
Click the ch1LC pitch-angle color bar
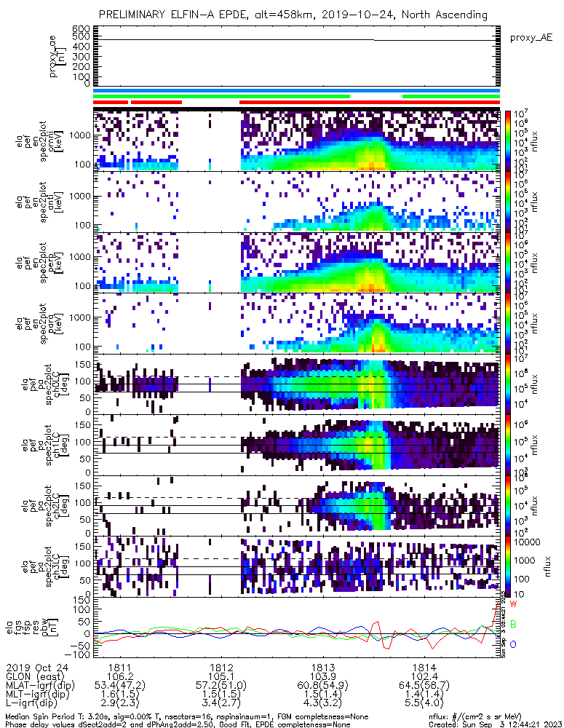point(508,446)
